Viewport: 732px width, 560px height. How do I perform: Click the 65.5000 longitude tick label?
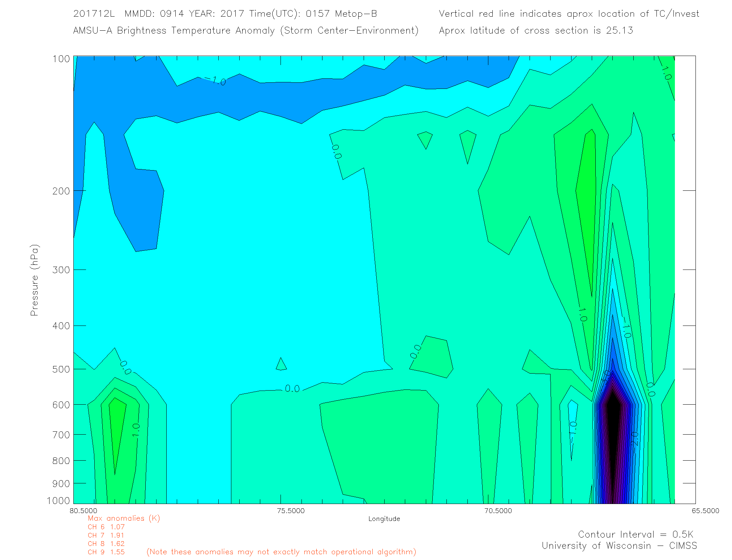[705, 511]
